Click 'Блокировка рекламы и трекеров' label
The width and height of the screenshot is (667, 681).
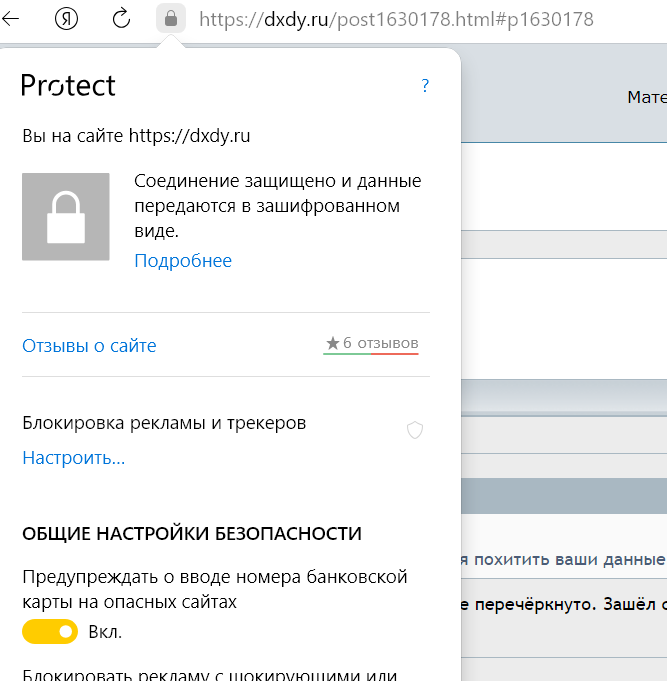164,423
